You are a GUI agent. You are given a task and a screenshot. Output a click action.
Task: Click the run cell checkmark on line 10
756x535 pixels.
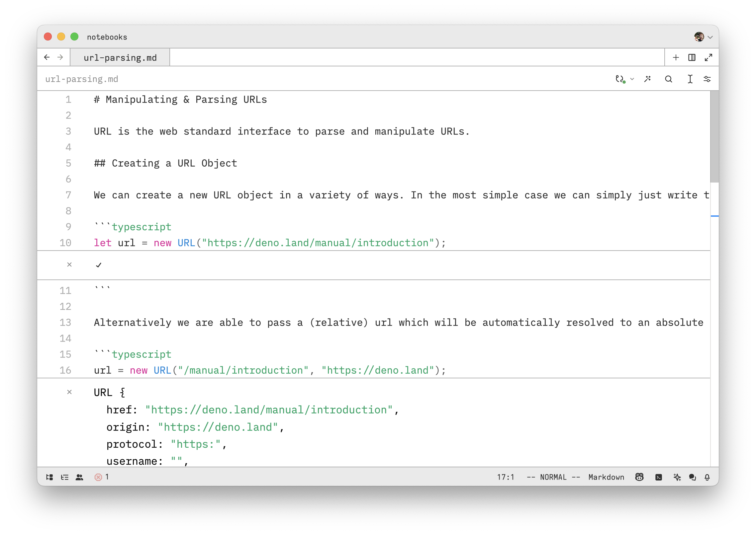point(97,265)
